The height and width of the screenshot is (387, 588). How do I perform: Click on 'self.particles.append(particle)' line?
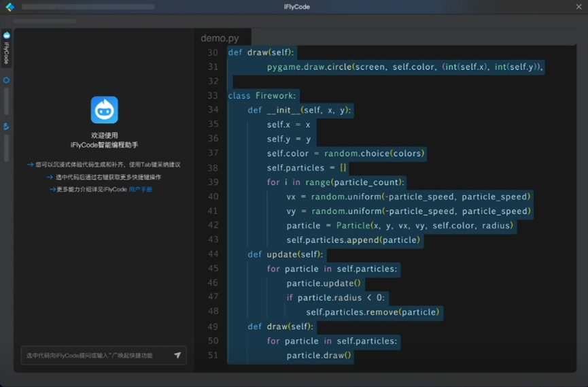tap(353, 240)
